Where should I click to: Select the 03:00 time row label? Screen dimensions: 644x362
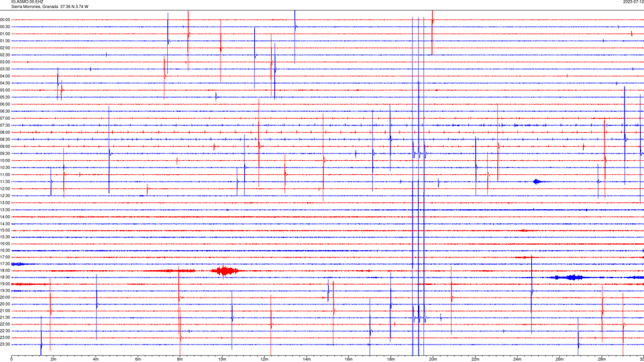(x=5, y=62)
